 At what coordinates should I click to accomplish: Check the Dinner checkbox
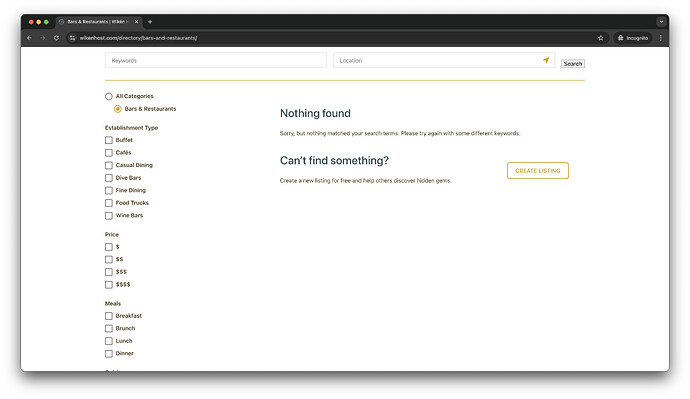109,354
